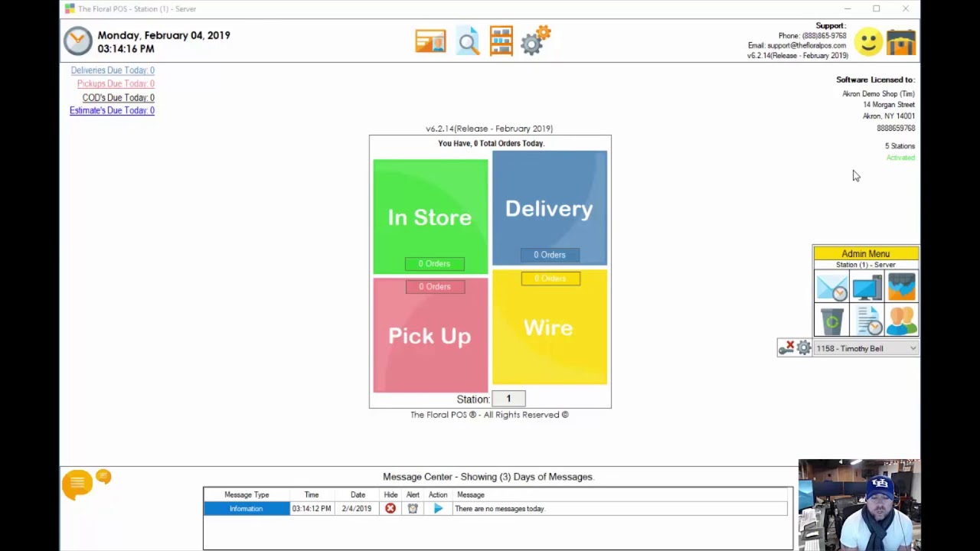The image size is (980, 551).
Task: Open the gears settings icon
Action: [535, 40]
